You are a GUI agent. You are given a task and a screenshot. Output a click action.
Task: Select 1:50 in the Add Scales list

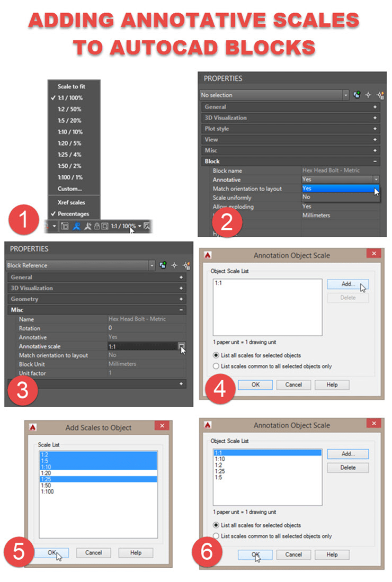tap(99, 486)
